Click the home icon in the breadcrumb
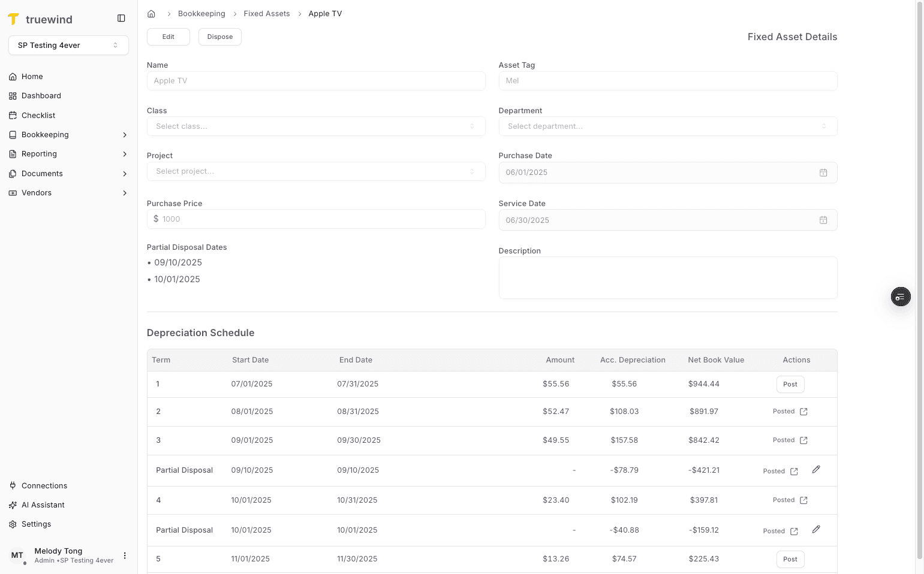924x574 pixels. coord(151,13)
